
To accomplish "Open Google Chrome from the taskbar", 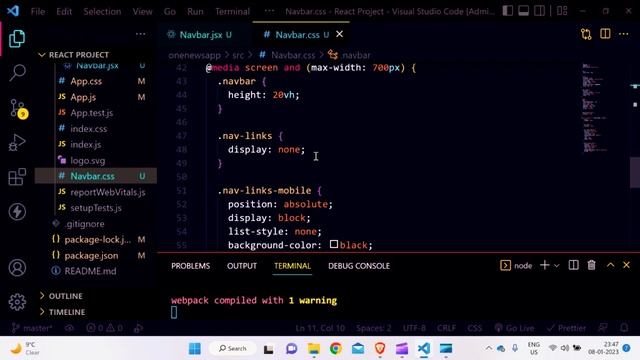I will click(336, 349).
